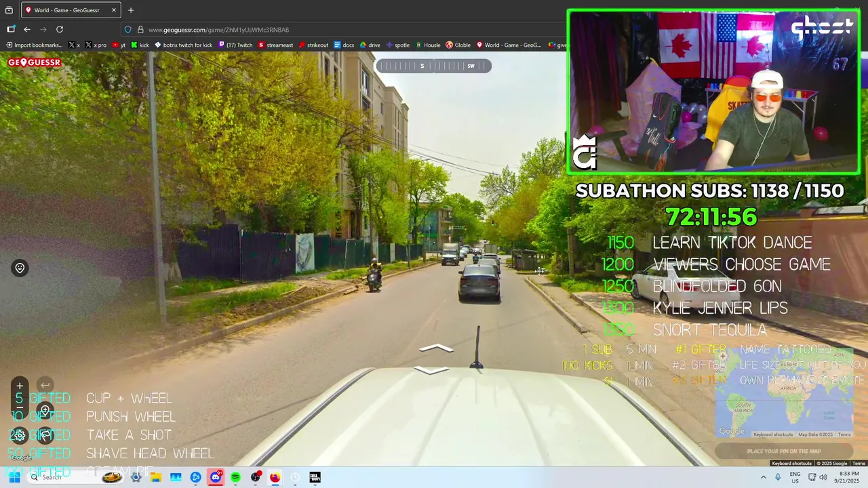The width and height of the screenshot is (868, 488).
Task: Close the GeoGuessr browser tab
Action: point(114,10)
